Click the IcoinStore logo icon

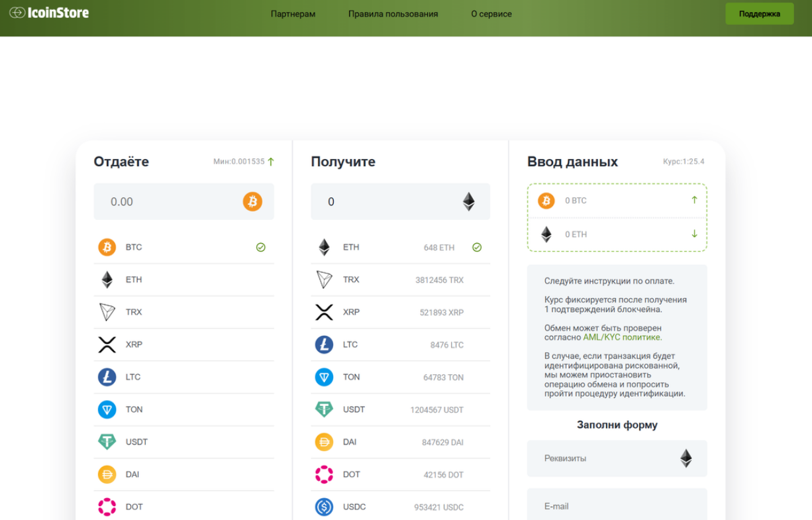click(16, 12)
